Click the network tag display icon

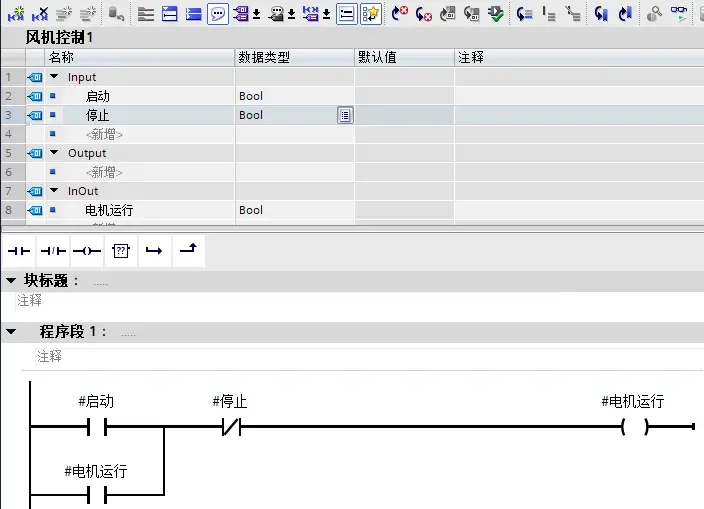(311, 14)
